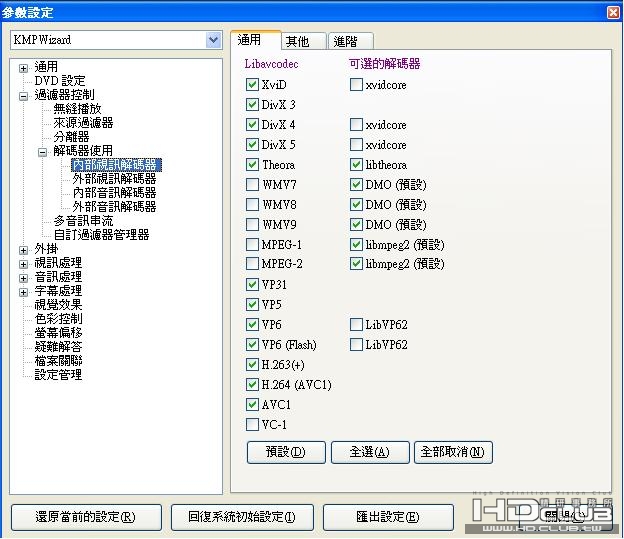Screen dimensions: 624x539
Task: Enable xvidcore next to DivX 5
Action: click(x=356, y=145)
